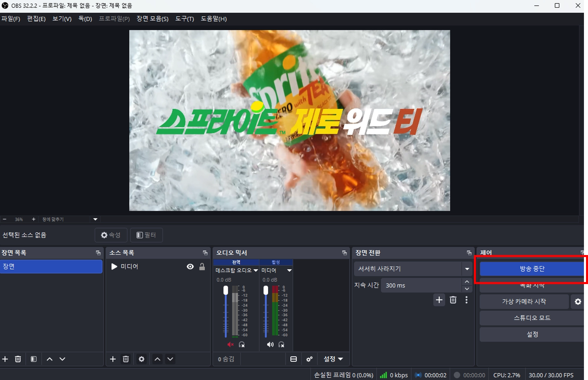Unmute the 데스크탑 오디오 speaker icon
This screenshot has height=380, width=588.
click(231, 345)
